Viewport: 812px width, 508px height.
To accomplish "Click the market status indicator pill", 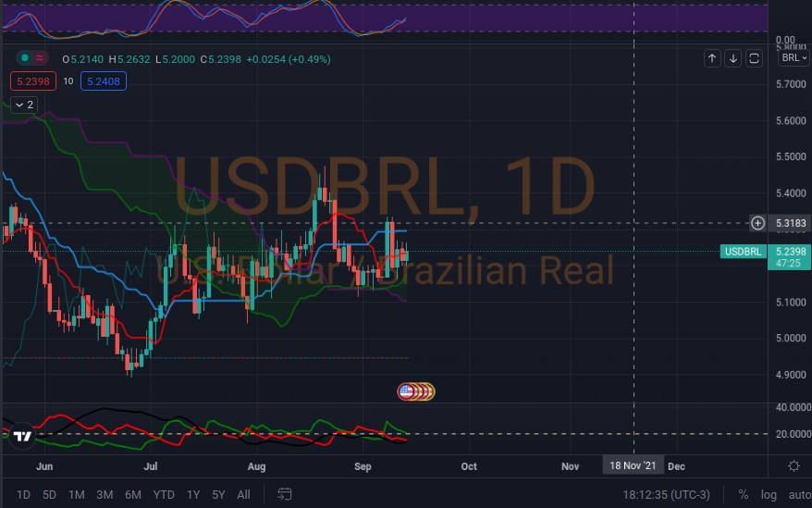I will [30, 58].
